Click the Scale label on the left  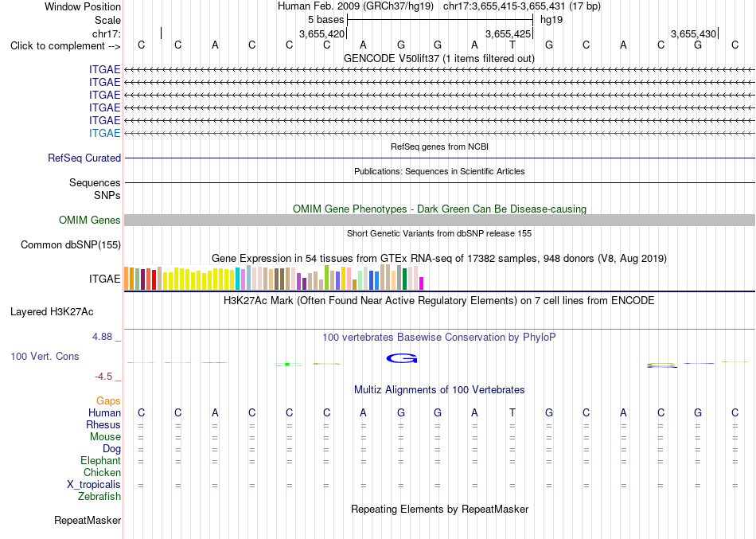tap(107, 20)
